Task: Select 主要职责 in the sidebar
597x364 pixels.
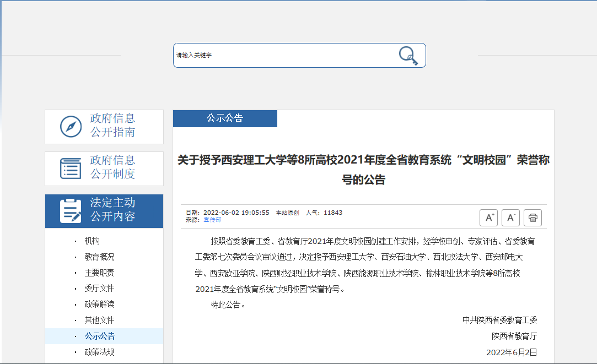Action: point(99,273)
